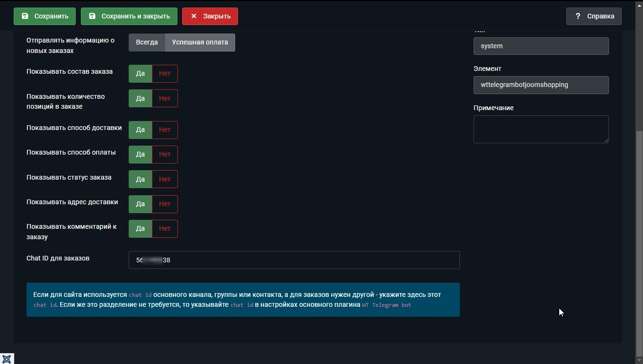This screenshot has width=643, height=364.
Task: Select the Элемент field showing wttelegrambotjoomshopping
Action: point(541,85)
